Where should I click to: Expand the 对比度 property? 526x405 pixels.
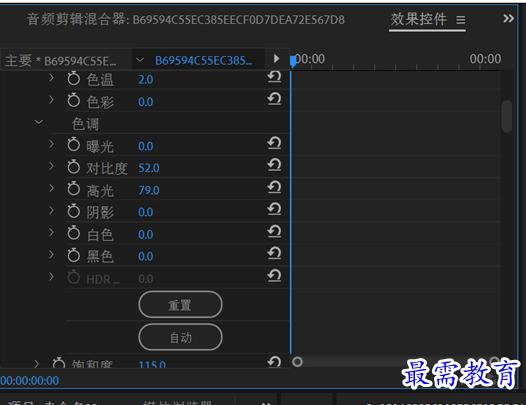(51, 166)
